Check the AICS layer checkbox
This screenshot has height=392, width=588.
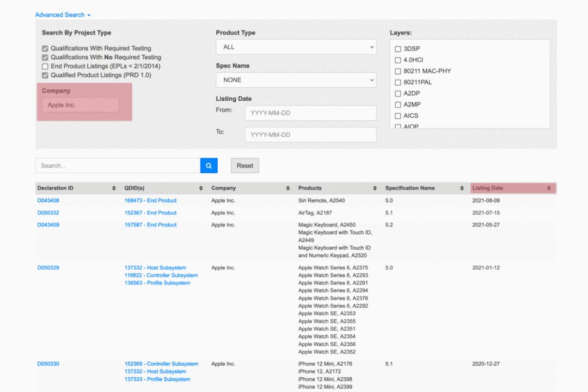[398, 116]
